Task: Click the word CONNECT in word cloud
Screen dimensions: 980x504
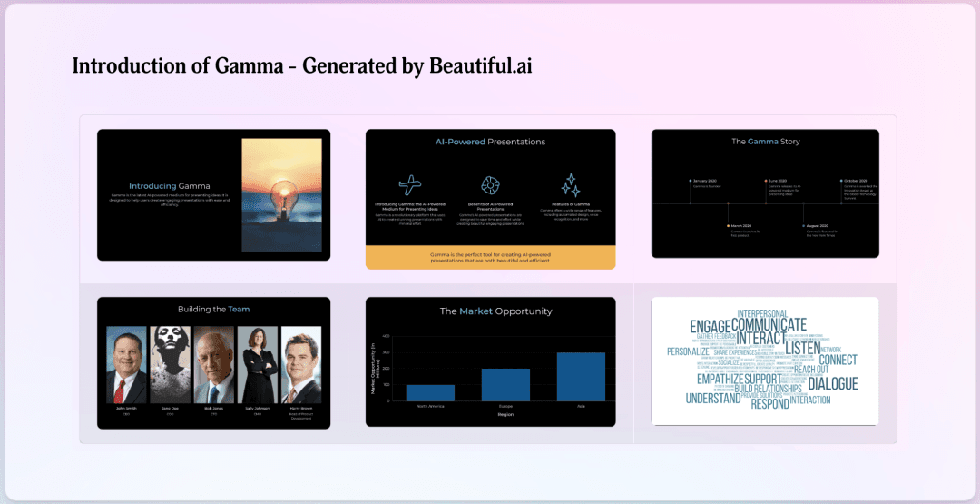Action: tap(838, 360)
